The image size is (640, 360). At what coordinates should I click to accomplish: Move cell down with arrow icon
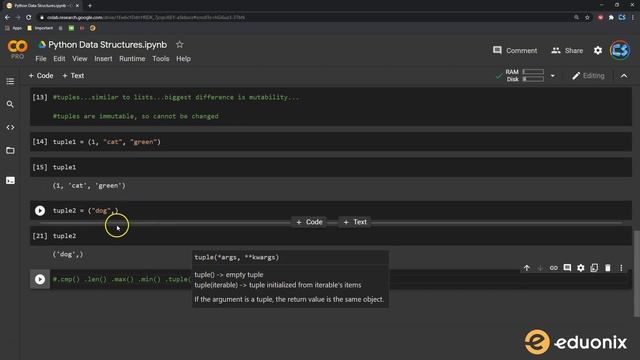pyautogui.click(x=540, y=268)
